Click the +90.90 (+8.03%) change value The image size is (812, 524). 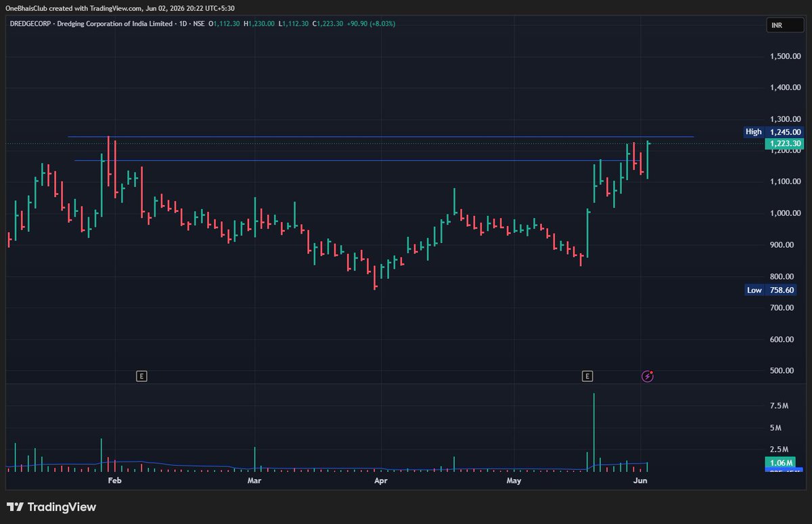[x=371, y=24]
